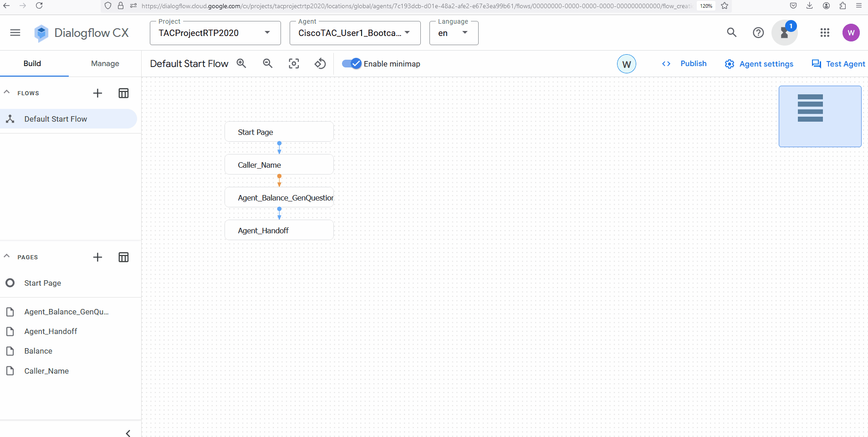The width and height of the screenshot is (868, 437).
Task: Zoom out on the flow canvas
Action: (x=268, y=64)
